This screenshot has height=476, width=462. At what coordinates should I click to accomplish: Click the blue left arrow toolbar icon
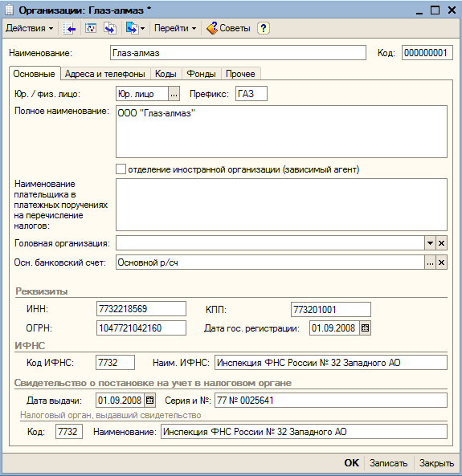69,28
